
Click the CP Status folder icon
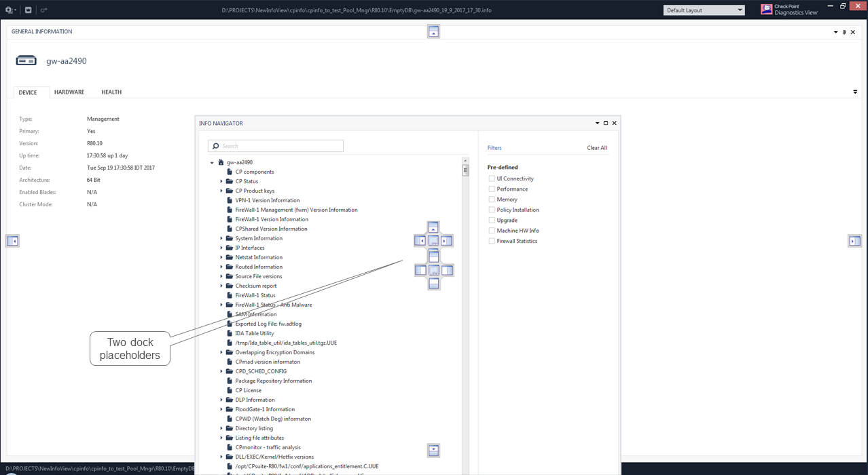tap(230, 181)
